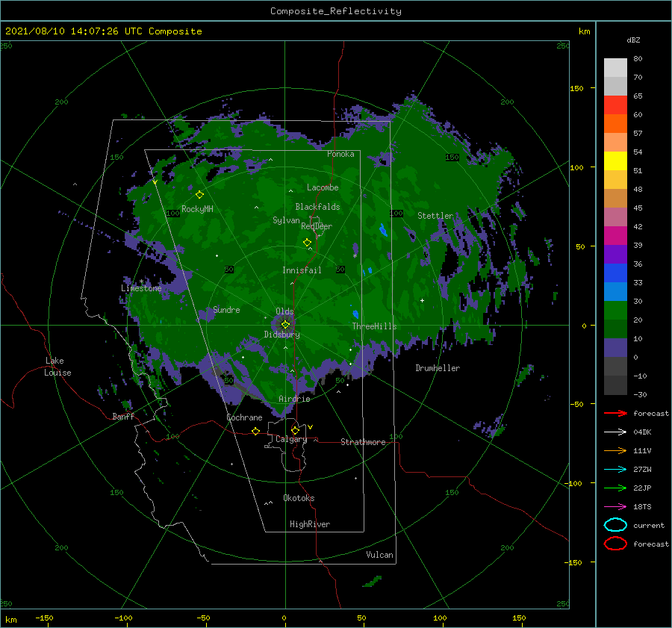Click the dark green 20-10 dBZ swatch
672x628 pixels.
tap(615, 329)
